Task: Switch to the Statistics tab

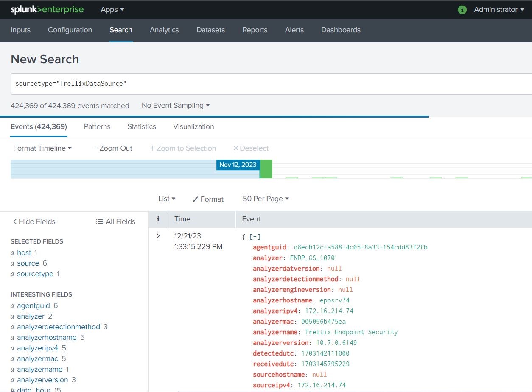Action: [142, 126]
